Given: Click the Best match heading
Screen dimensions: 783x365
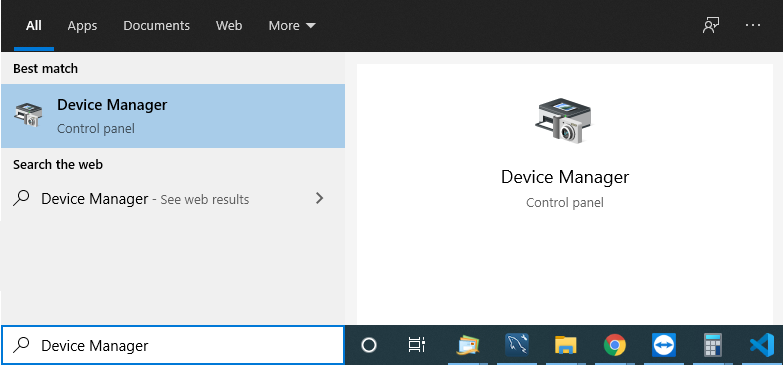Looking at the screenshot, I should [x=45, y=68].
